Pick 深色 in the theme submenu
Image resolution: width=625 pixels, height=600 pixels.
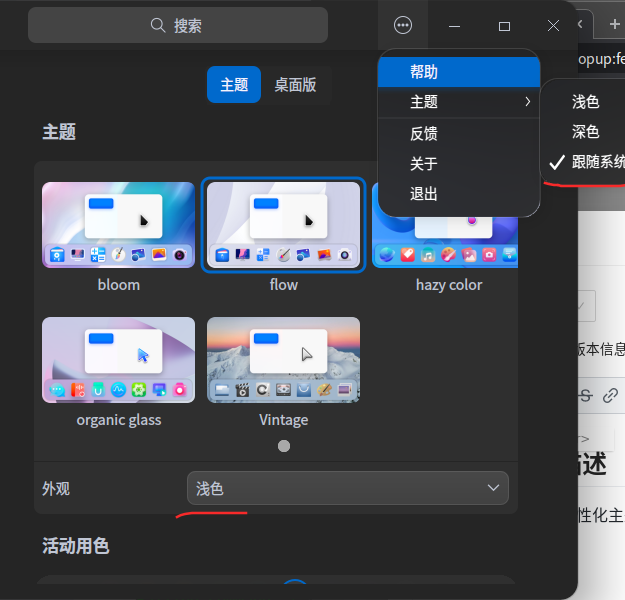coord(586,132)
